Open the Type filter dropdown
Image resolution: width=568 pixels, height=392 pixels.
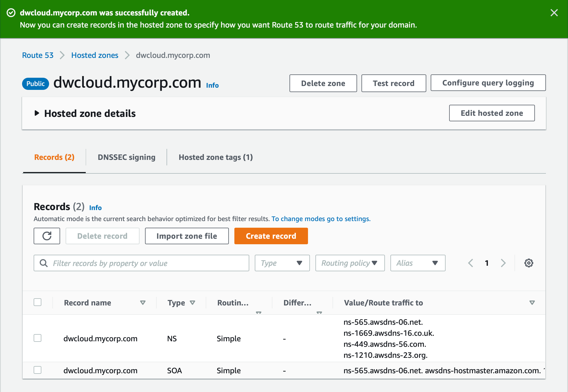(x=282, y=263)
